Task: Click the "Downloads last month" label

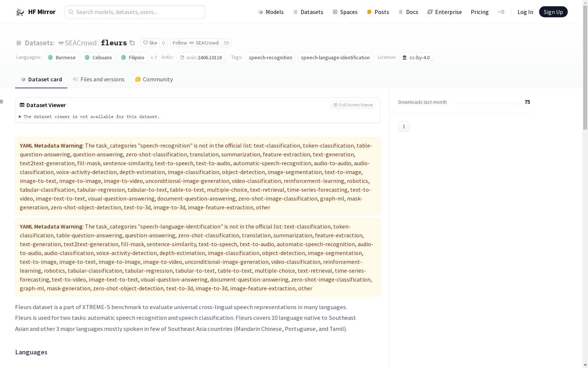Action: (423, 102)
